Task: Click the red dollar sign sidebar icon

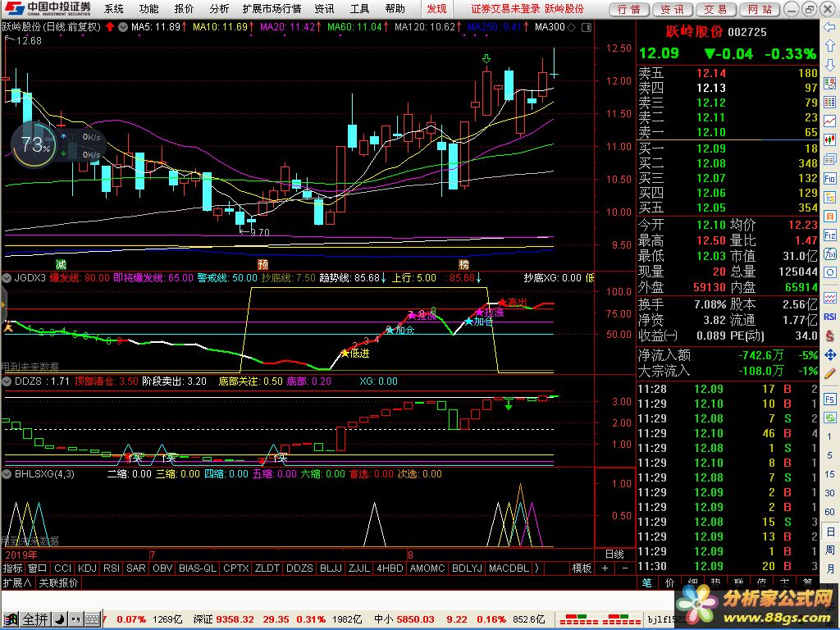Action: coord(829,336)
